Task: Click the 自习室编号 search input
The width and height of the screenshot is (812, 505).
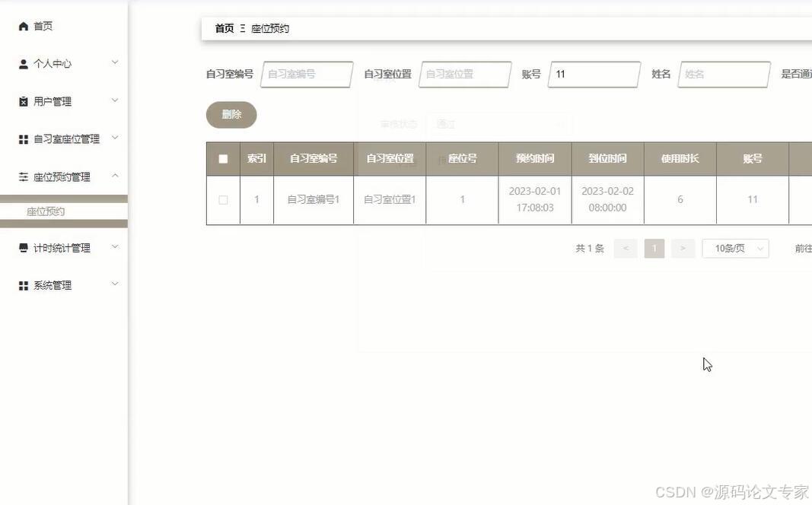Action: (307, 74)
